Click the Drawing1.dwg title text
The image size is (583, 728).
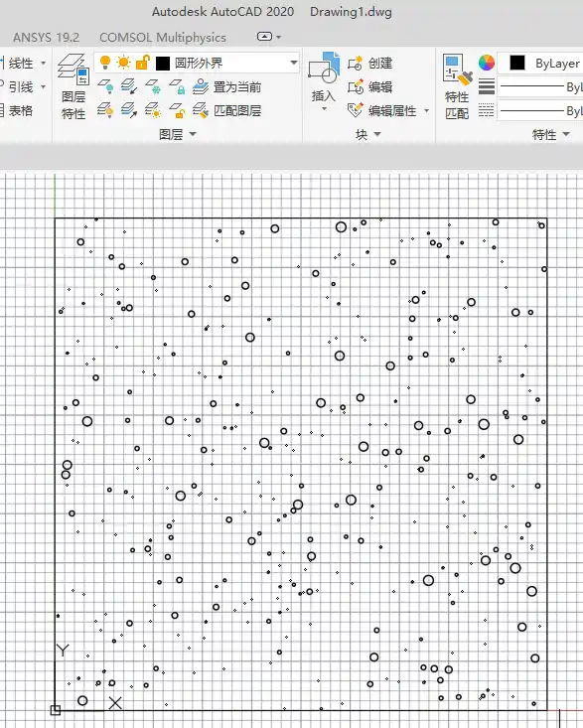[351, 12]
